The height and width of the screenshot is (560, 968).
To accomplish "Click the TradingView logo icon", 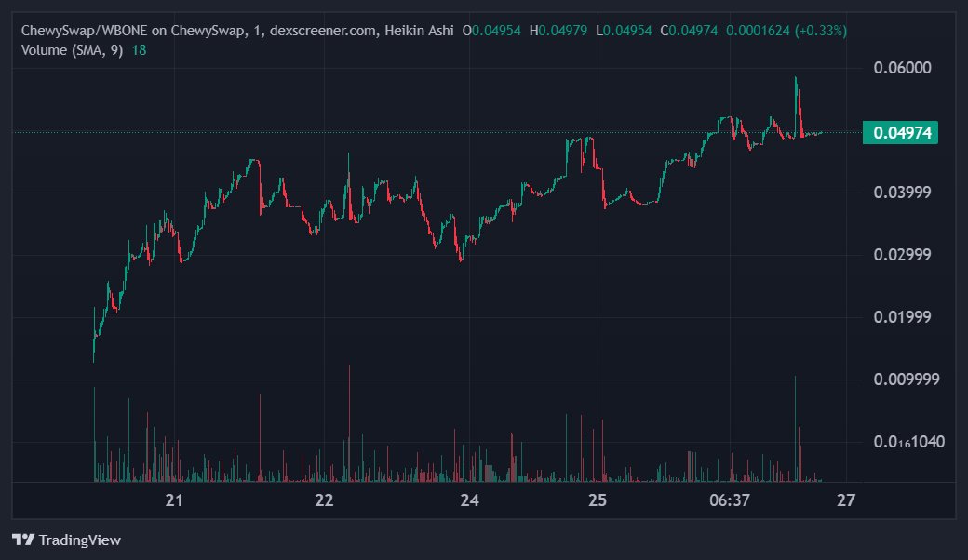I will (23, 540).
